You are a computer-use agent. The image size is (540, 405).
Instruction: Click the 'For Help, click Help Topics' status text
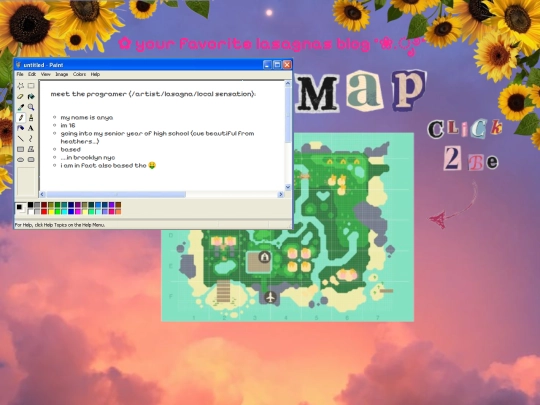pos(60,225)
